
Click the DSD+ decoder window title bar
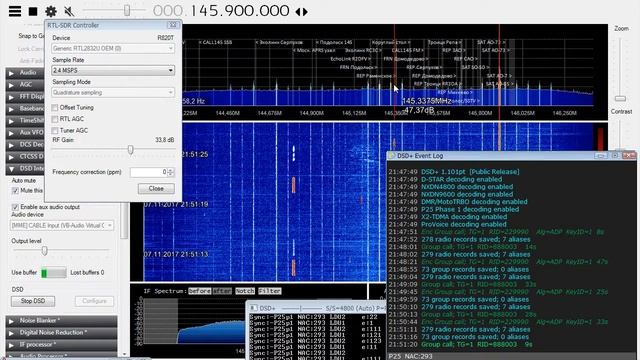coord(316,308)
